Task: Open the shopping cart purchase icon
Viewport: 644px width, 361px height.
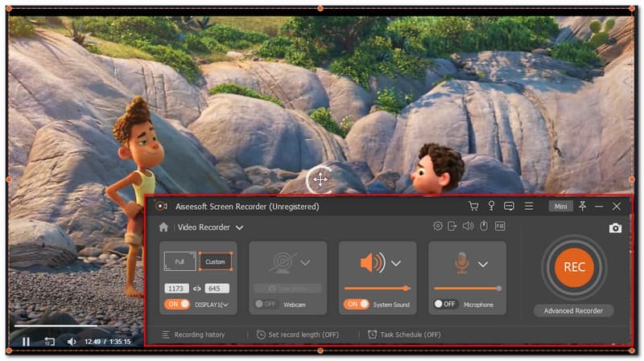Action: [473, 206]
